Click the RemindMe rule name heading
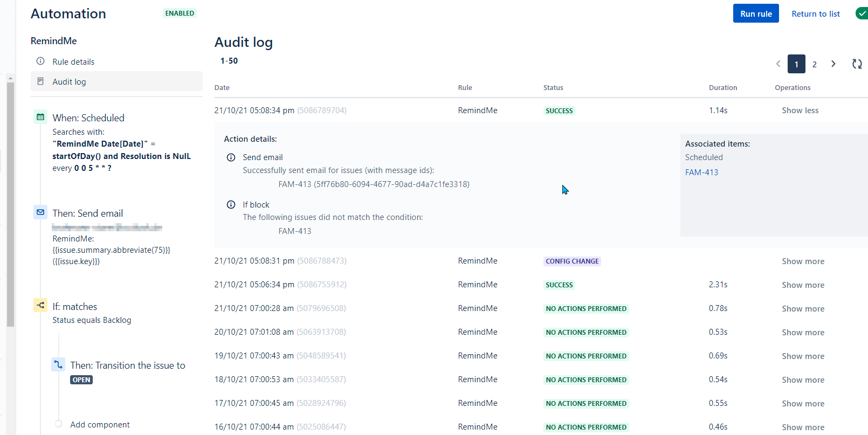 pos(53,41)
